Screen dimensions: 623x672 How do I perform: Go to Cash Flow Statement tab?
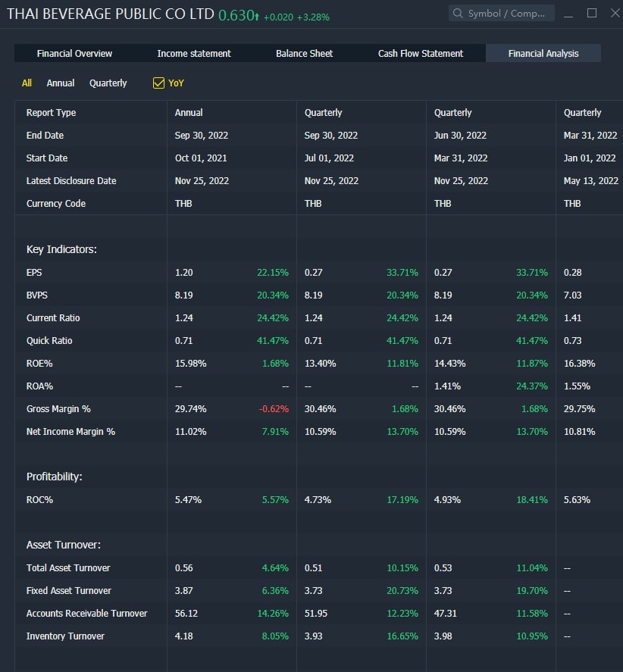click(420, 54)
